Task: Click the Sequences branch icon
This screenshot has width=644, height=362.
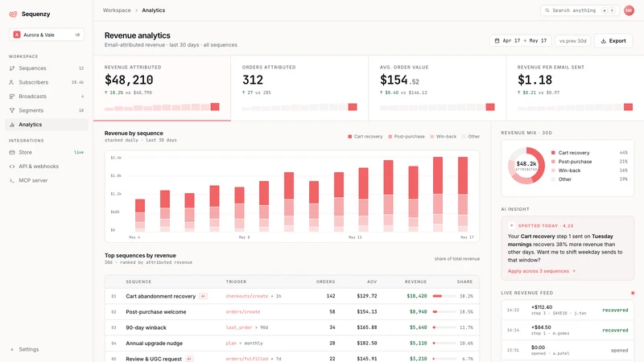Action: pyautogui.click(x=12, y=68)
